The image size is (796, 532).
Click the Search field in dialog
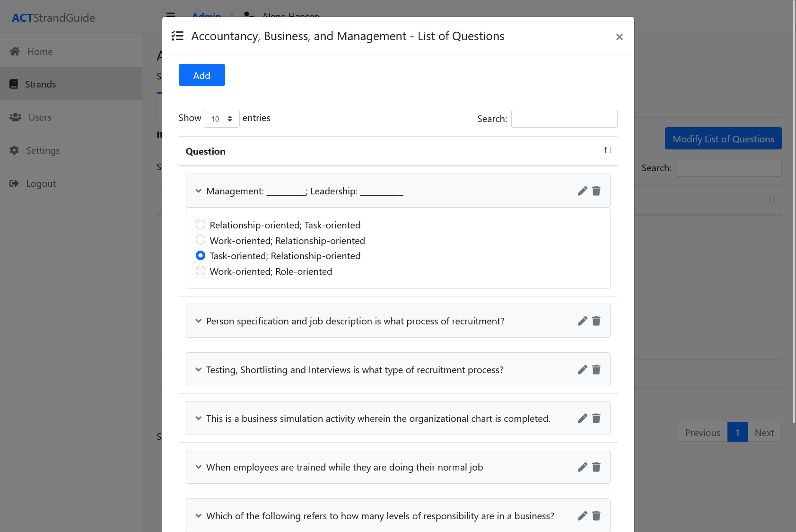[564, 119]
